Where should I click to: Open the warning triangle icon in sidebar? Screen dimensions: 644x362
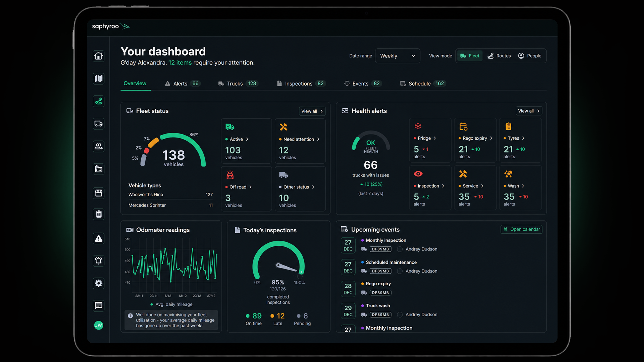[x=98, y=239]
